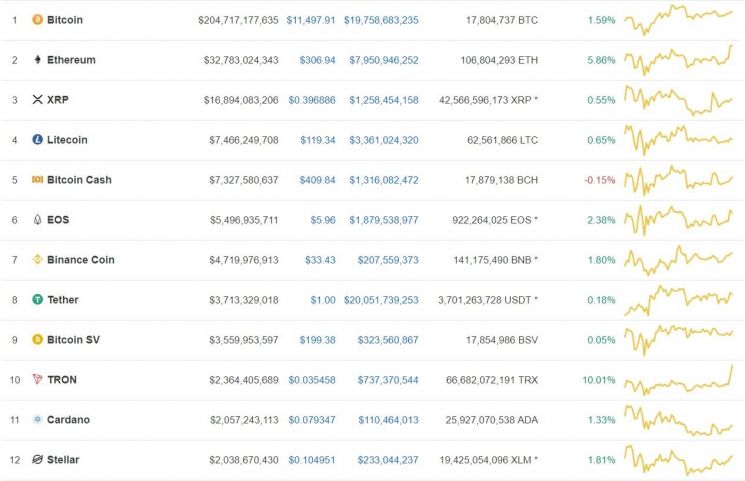Click Tether volume $20,051,739,253 link
Viewport: 745px width, 481px height.
[x=380, y=300]
